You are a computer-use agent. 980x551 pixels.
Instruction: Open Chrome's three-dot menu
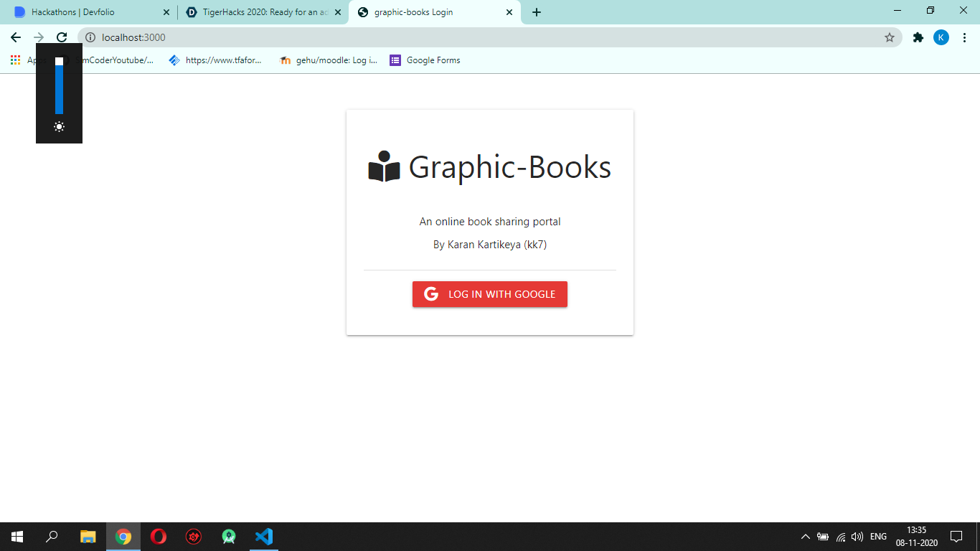click(964, 37)
